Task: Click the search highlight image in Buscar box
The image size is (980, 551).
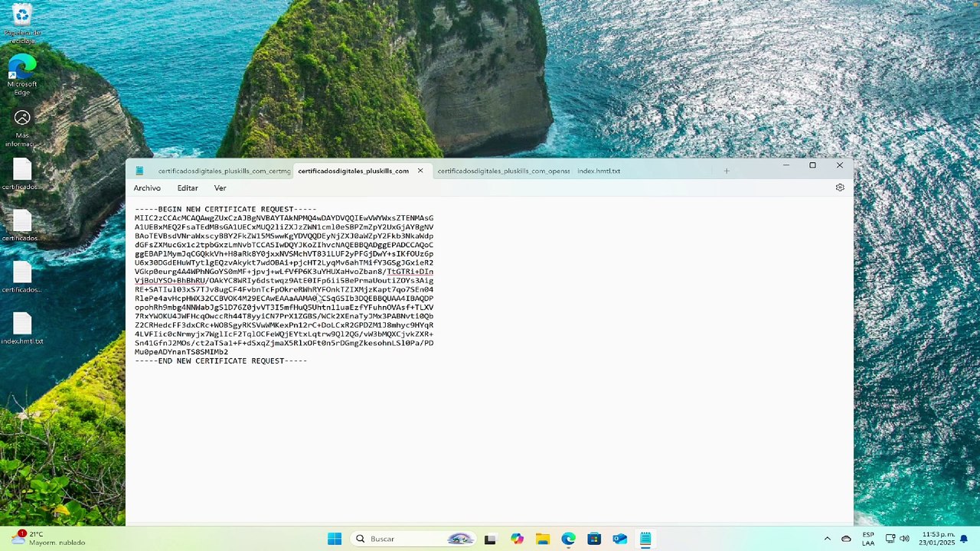Action: tap(460, 539)
